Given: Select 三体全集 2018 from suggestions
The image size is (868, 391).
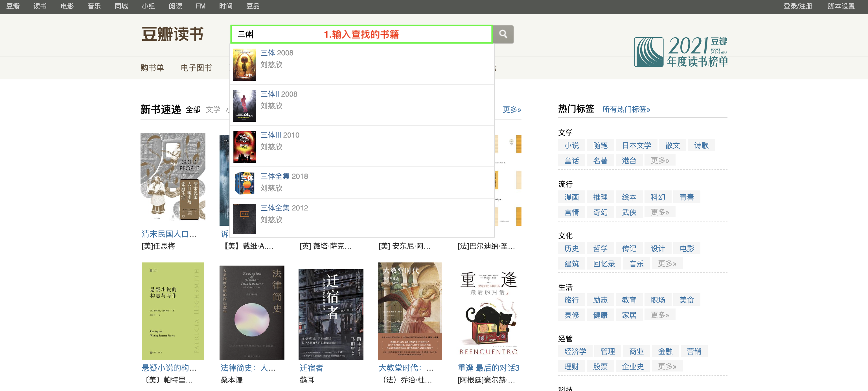Looking at the screenshot, I should point(284,176).
